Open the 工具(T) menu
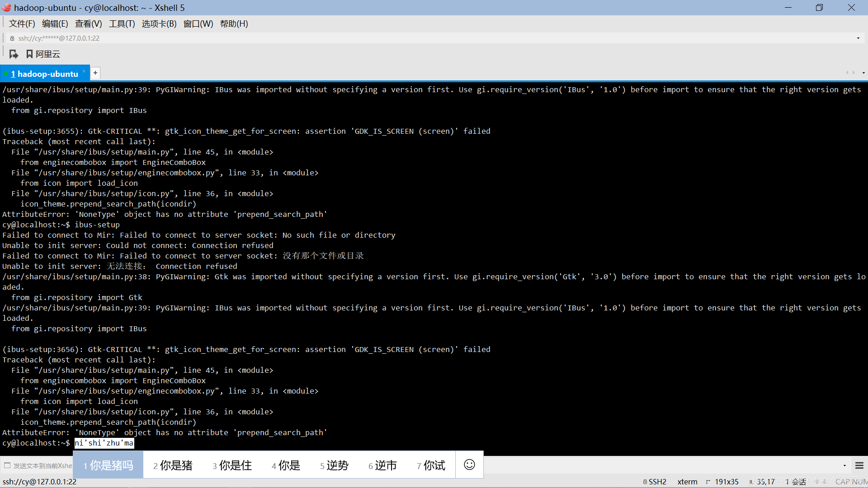 click(122, 24)
